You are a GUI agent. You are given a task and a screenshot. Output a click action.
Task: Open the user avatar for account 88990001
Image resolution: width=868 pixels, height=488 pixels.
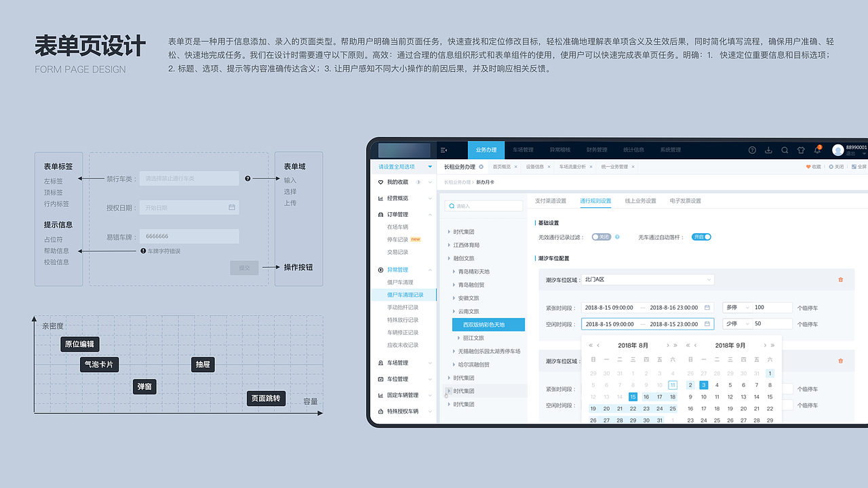pos(838,150)
